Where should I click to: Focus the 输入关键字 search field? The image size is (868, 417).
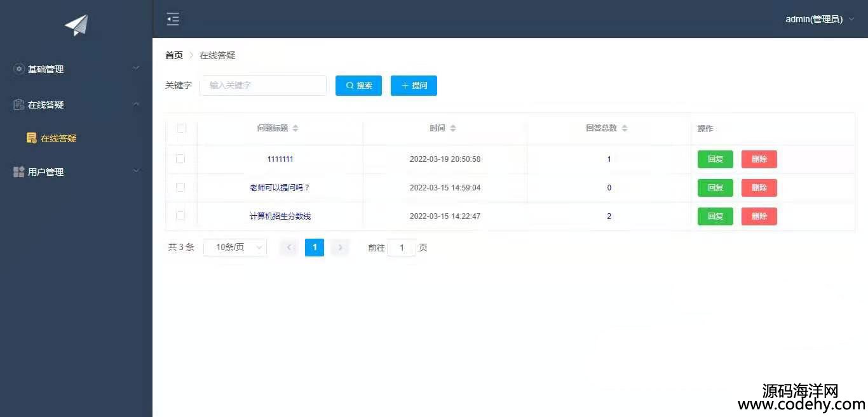(263, 86)
